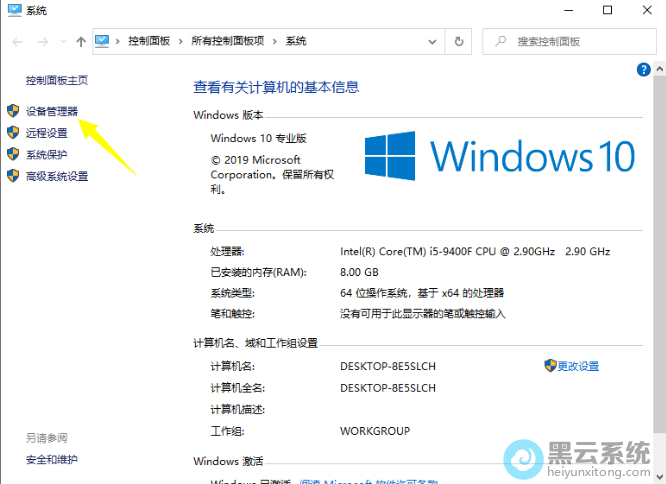Click the Back navigation arrow

[17, 42]
